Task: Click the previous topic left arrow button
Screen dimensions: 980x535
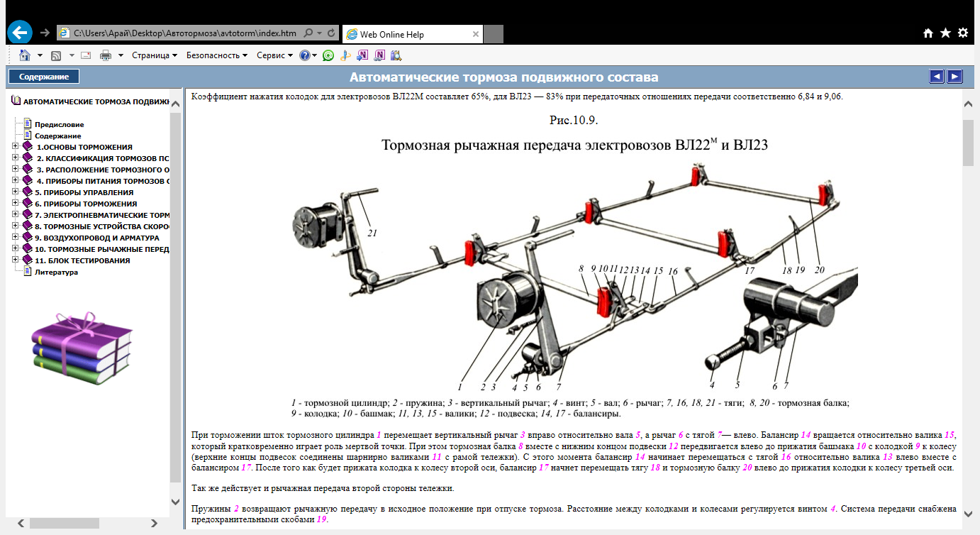Action: [937, 77]
